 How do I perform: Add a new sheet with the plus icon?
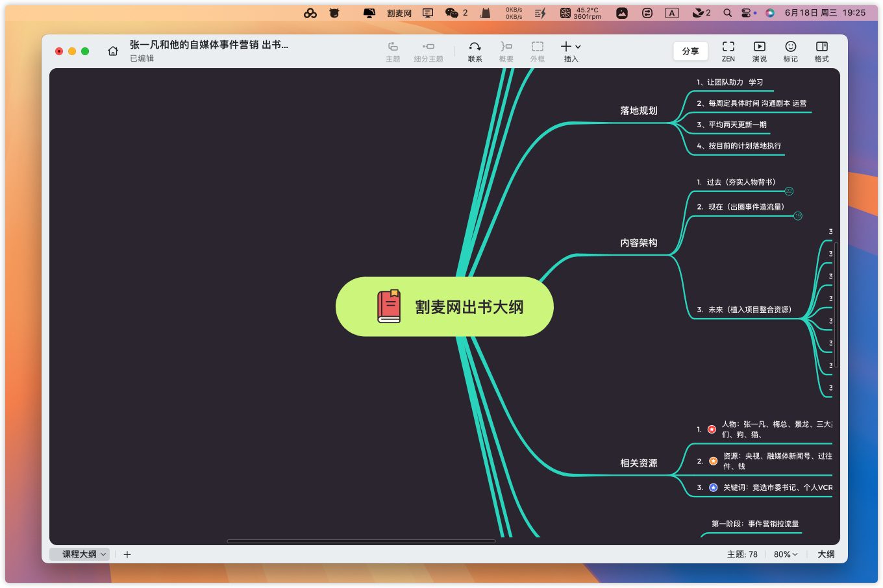pos(127,554)
